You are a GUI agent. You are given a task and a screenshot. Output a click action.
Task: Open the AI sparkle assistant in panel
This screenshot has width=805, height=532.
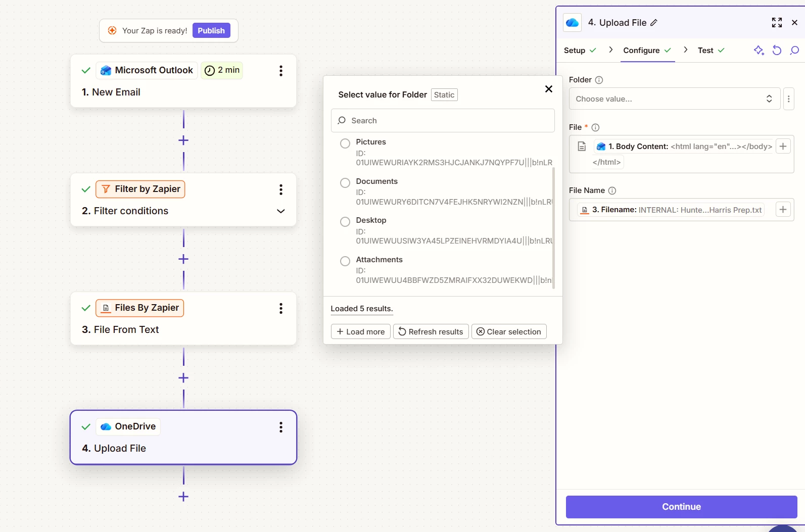point(759,50)
